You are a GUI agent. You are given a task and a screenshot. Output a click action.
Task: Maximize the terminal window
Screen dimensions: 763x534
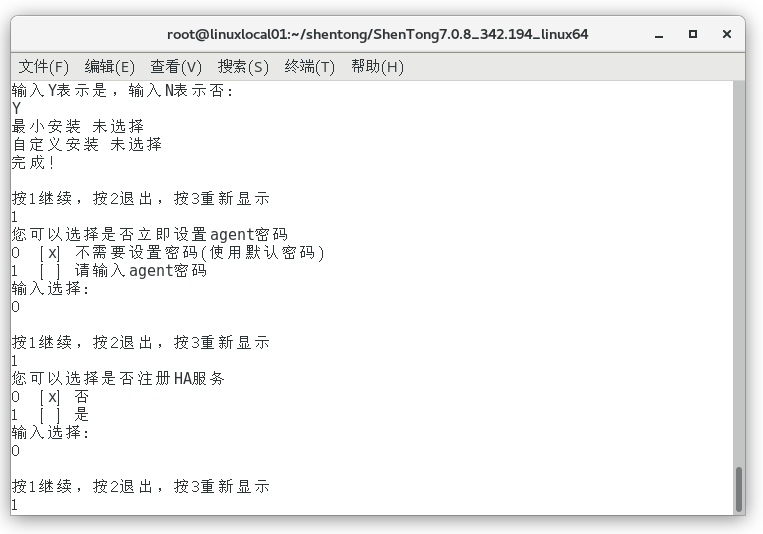(693, 34)
